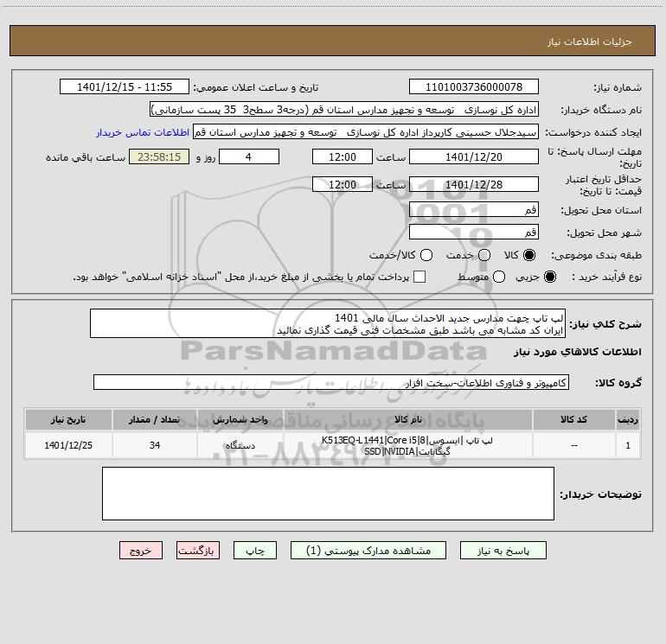Open مشاهده مدارک پیوستی (1) button
Viewport: 666px width, 644px height.
[368, 550]
